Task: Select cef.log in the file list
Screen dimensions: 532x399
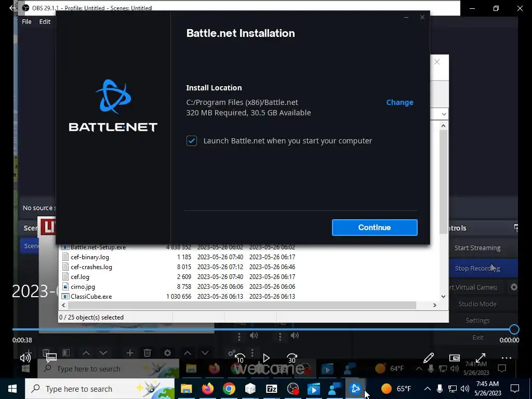Action: (x=80, y=277)
